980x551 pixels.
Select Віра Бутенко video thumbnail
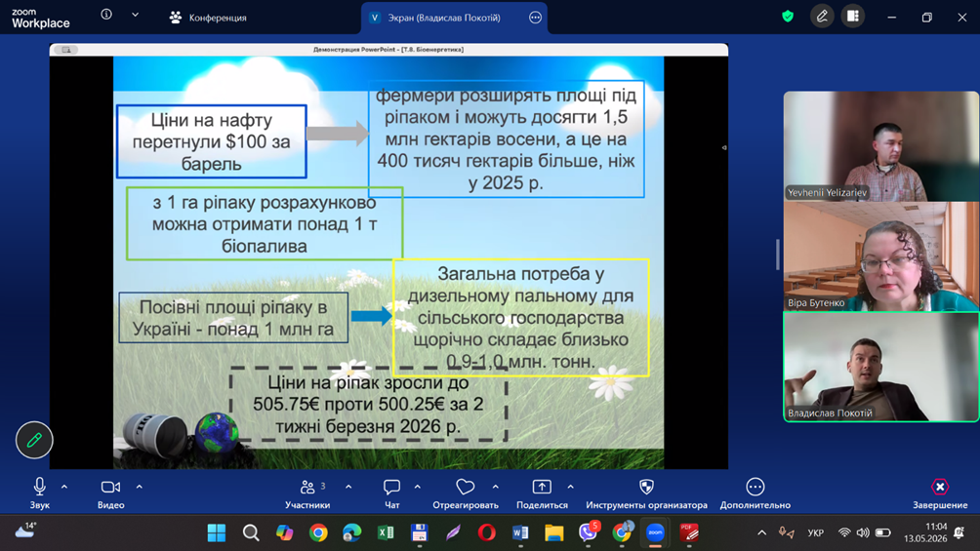click(x=880, y=256)
